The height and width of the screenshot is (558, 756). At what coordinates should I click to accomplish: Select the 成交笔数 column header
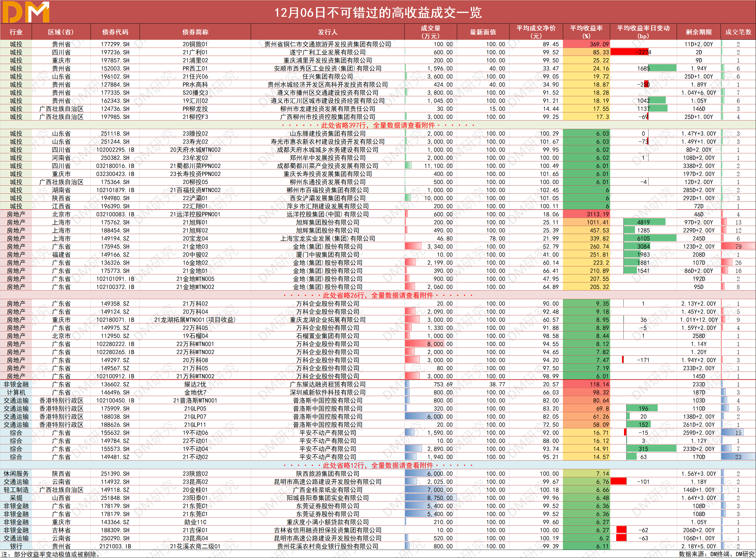[x=738, y=32]
